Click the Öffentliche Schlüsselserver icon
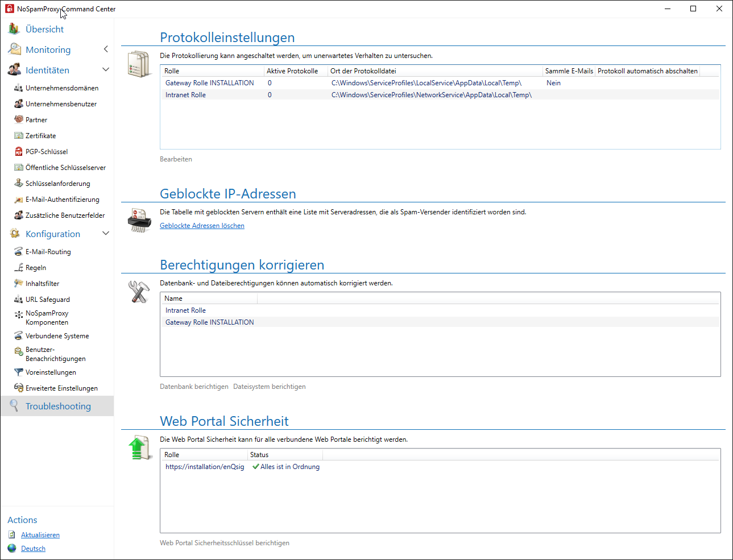Screen dimensions: 733x560 [x=19, y=168]
